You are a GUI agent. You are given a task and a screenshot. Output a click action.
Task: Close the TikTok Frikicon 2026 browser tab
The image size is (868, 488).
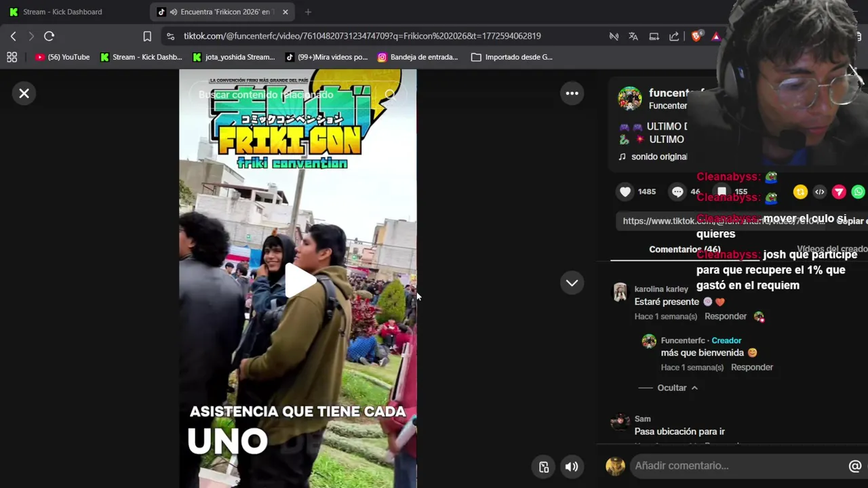(x=285, y=12)
